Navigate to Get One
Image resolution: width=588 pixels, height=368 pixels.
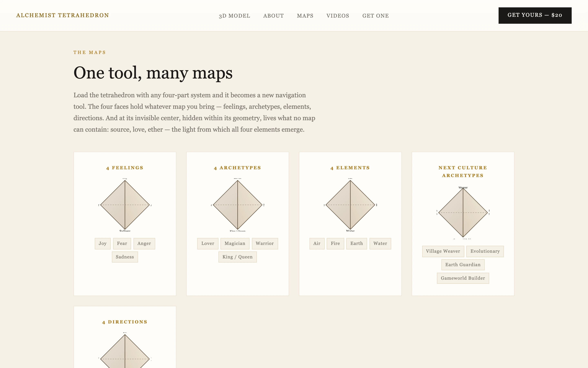375,16
